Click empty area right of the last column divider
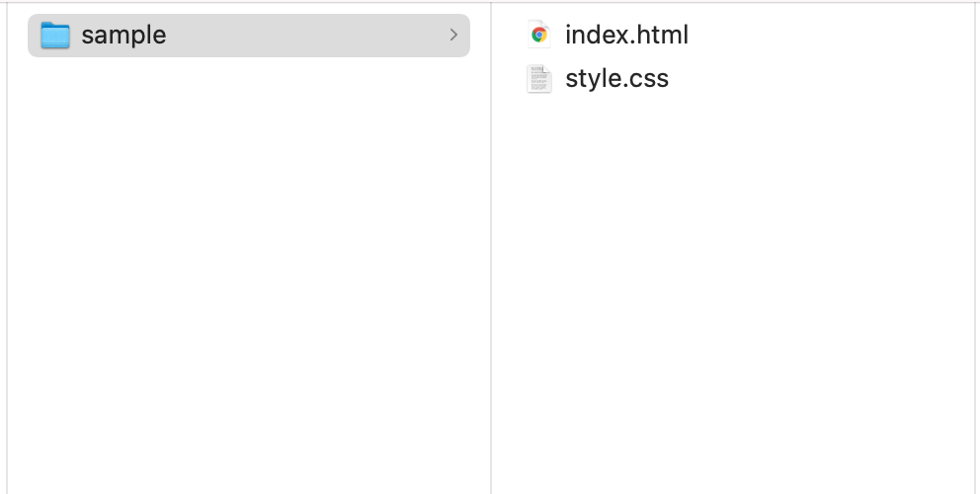980x494 pixels. (977, 247)
